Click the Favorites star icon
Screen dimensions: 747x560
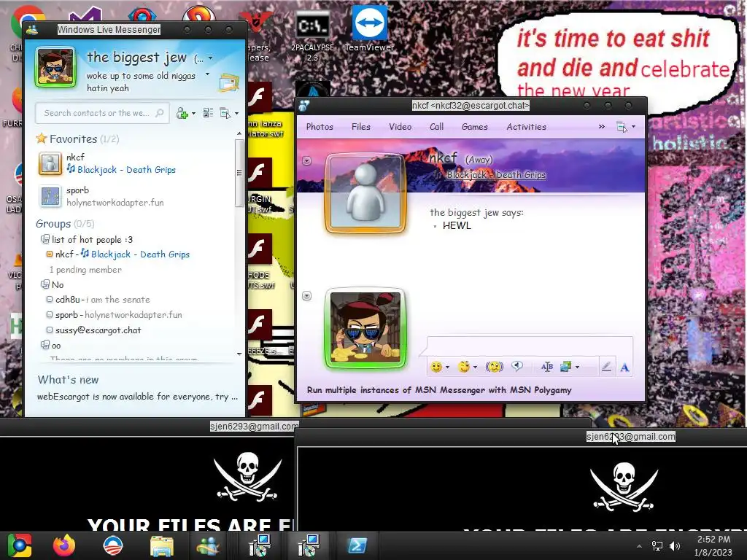[x=42, y=139]
